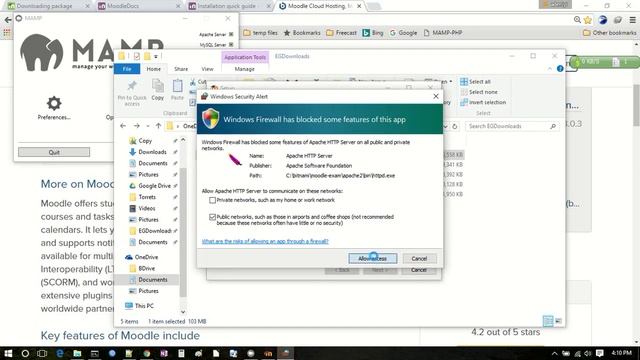Bookmark page with star icon

(588, 20)
